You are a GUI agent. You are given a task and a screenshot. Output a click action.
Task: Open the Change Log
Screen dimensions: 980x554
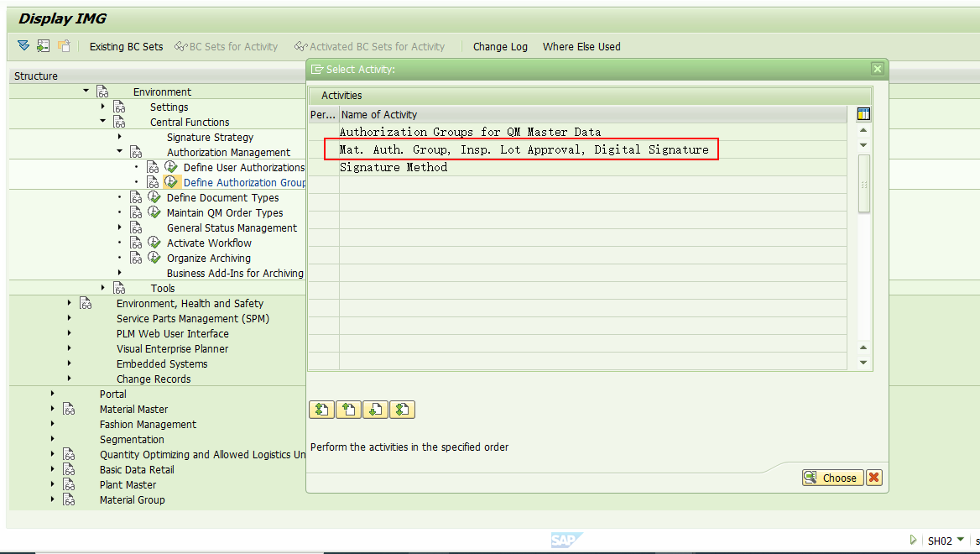coord(500,46)
